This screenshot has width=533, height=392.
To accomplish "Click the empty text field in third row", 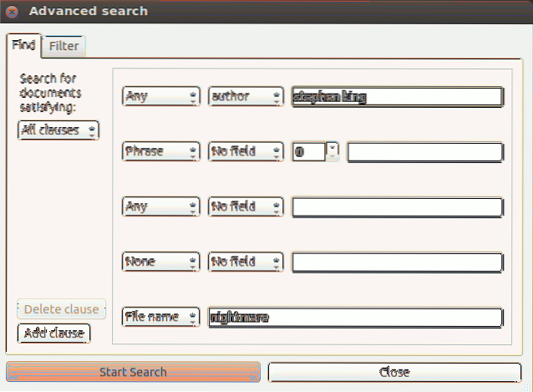I will pyautogui.click(x=397, y=207).
